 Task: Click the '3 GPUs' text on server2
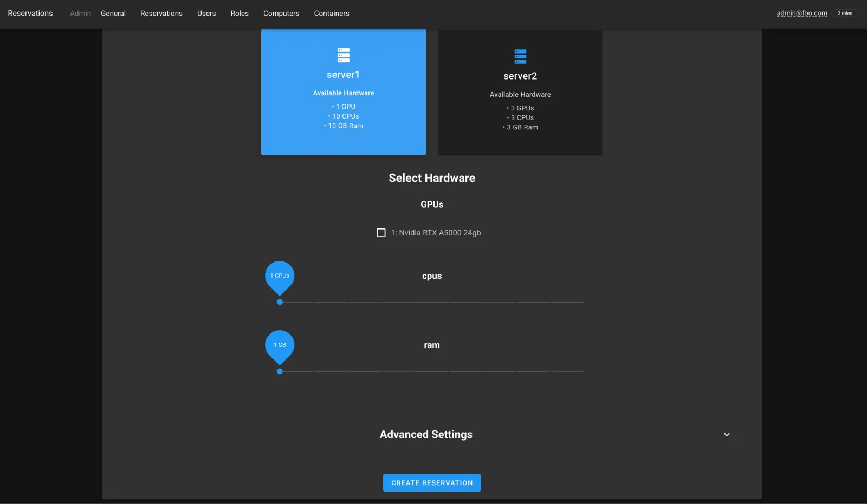[522, 108]
